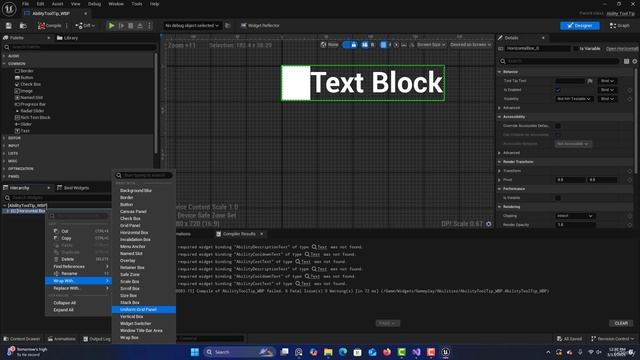Screen dimensions: 640x360
Task: Click the Eject icon in toolbar
Action: pos(140,26)
